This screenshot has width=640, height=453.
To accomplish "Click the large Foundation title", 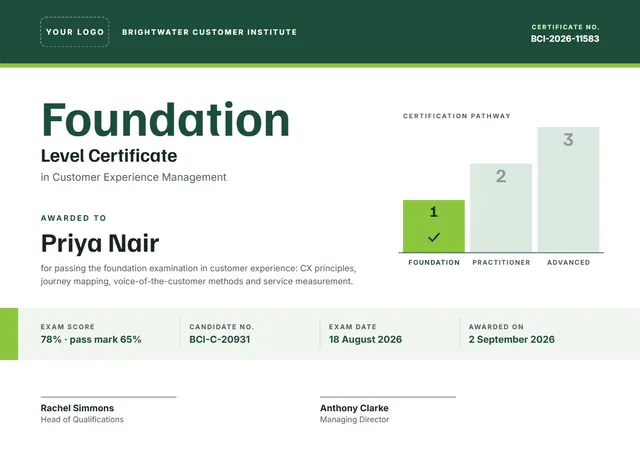I will pyautogui.click(x=165, y=120).
